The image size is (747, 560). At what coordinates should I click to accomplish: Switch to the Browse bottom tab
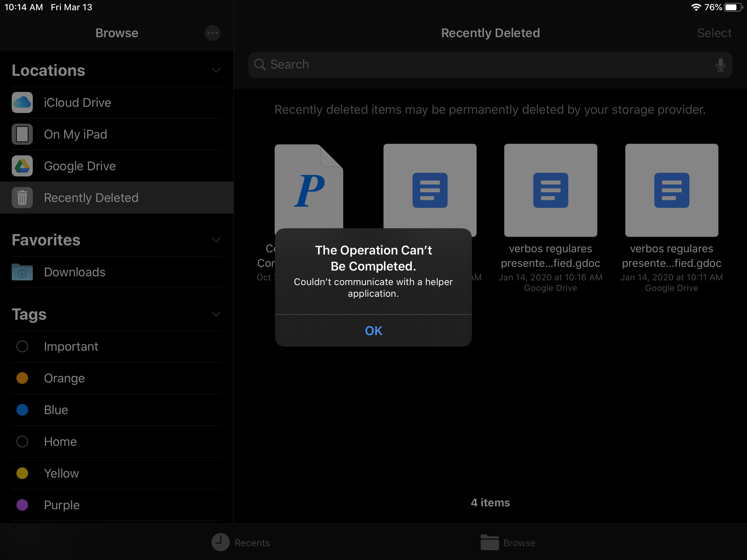pos(508,542)
